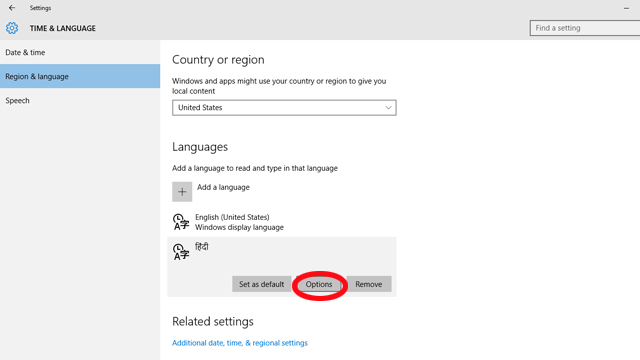The image size is (640, 360).
Task: Click the Add a language label
Action: 223,187
